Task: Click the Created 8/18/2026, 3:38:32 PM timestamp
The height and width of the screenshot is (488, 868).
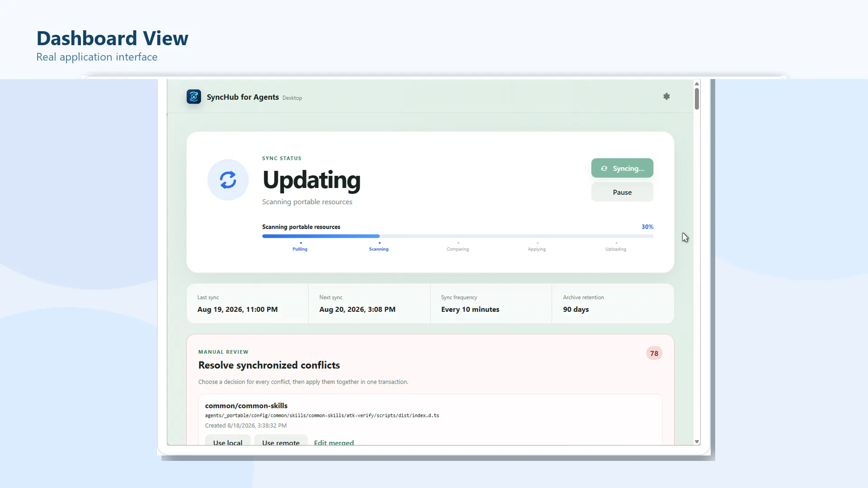Action: pos(245,426)
